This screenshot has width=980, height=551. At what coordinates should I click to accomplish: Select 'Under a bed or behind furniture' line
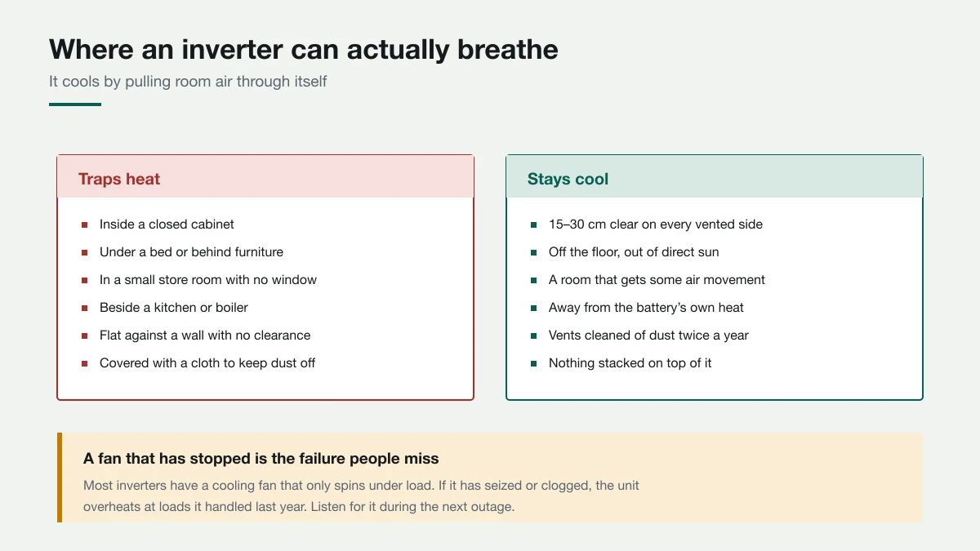point(191,252)
